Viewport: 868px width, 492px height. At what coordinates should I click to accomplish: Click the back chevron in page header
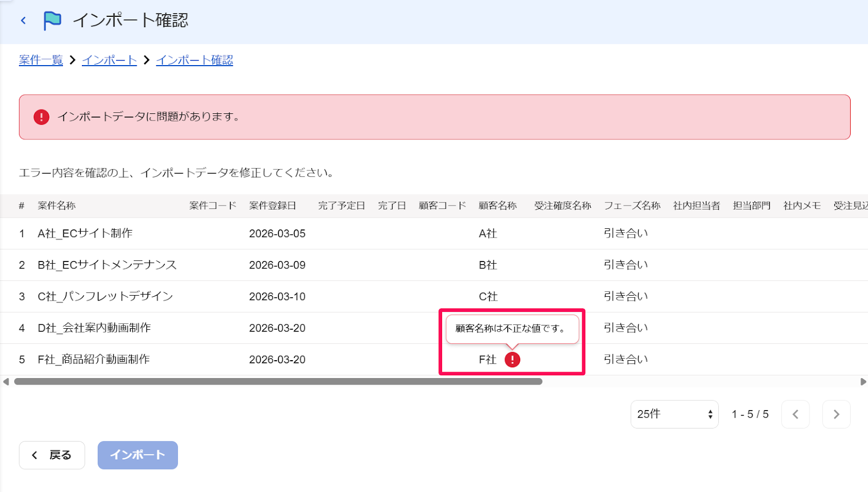23,21
